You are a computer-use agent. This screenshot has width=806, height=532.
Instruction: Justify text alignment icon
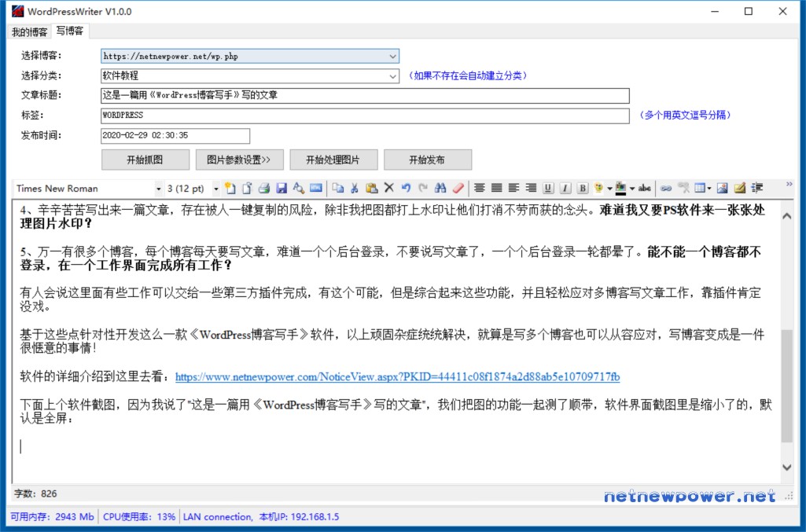click(x=496, y=188)
